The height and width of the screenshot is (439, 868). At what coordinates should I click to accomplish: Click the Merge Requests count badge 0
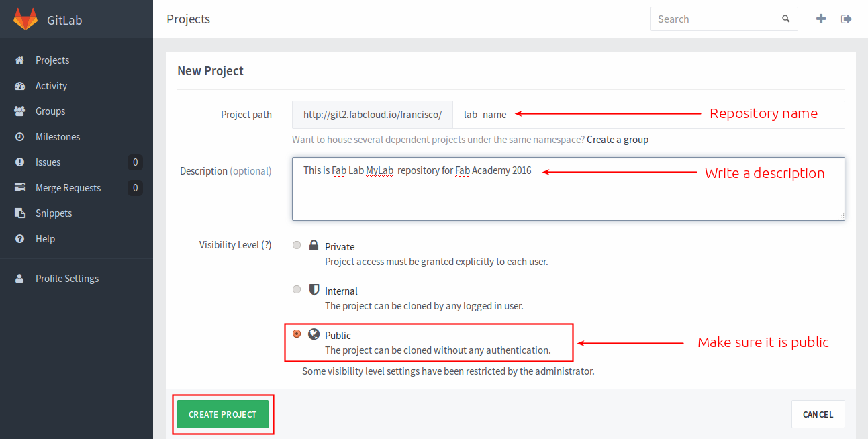(x=135, y=188)
